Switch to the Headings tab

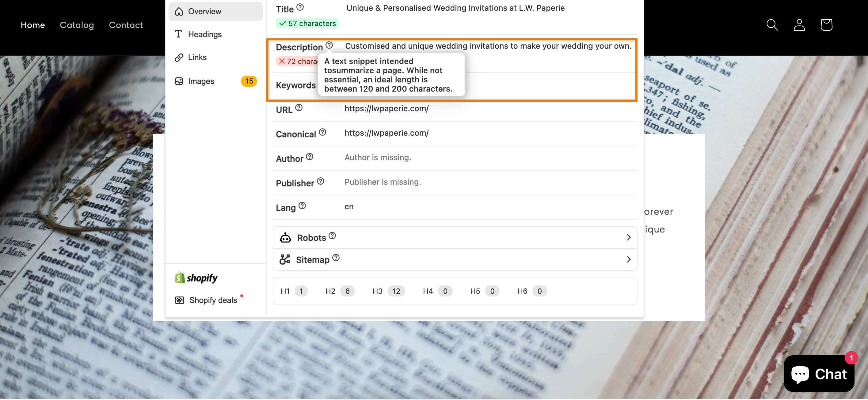pyautogui.click(x=204, y=34)
